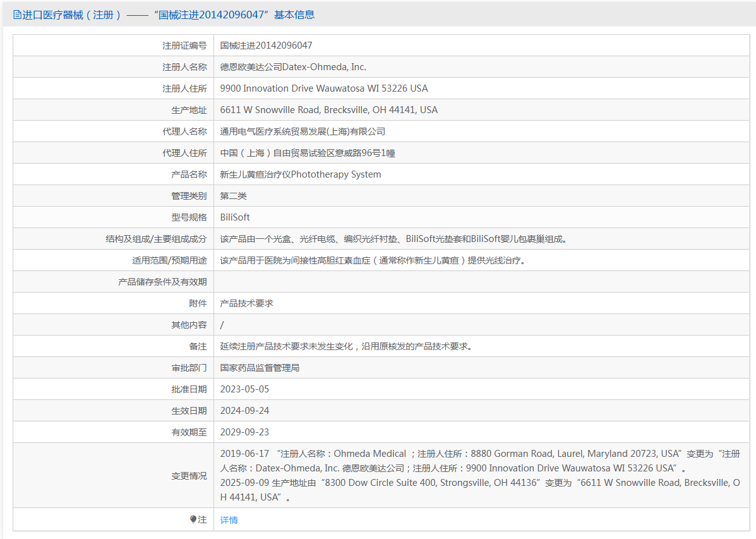Select registrant name 德恩欧美达公司Datex-Ohmeda, Inc.

pos(293,67)
